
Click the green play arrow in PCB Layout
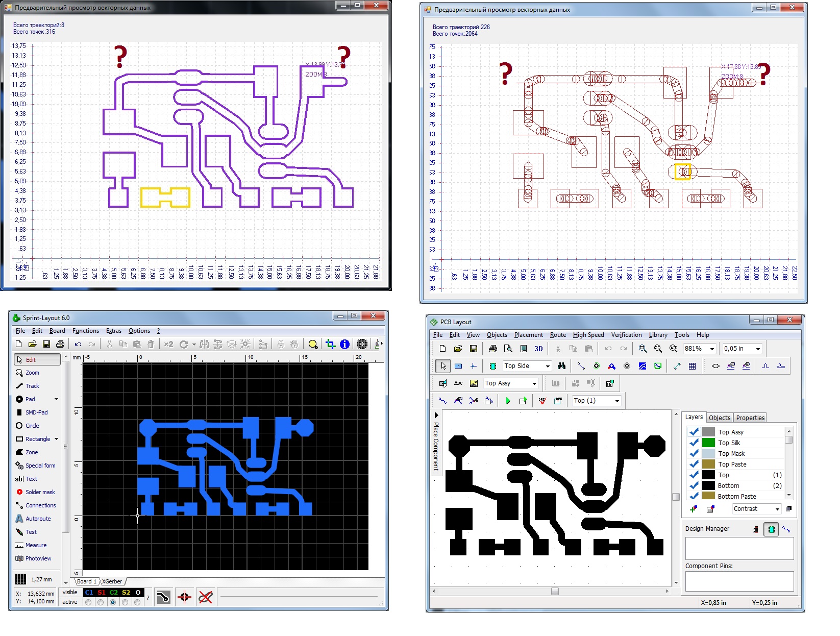point(508,401)
